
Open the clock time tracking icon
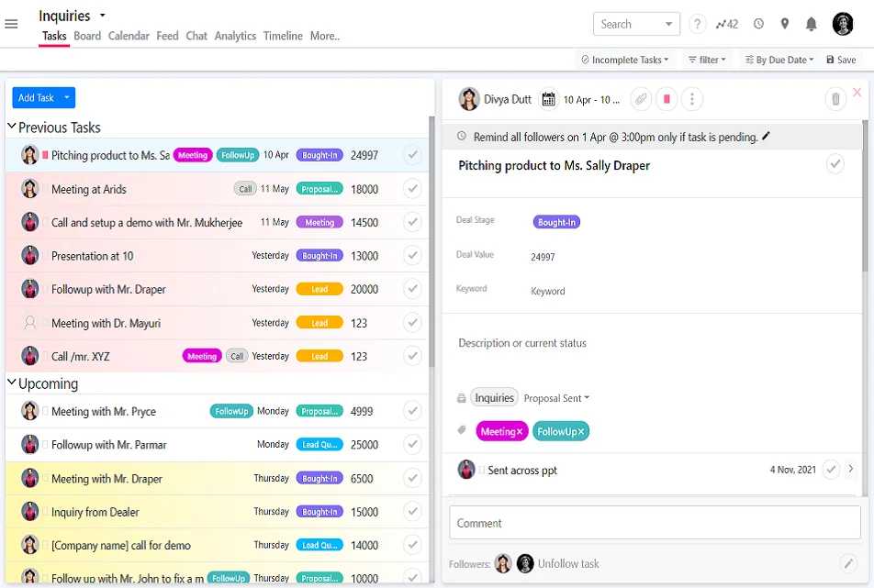coord(758,25)
